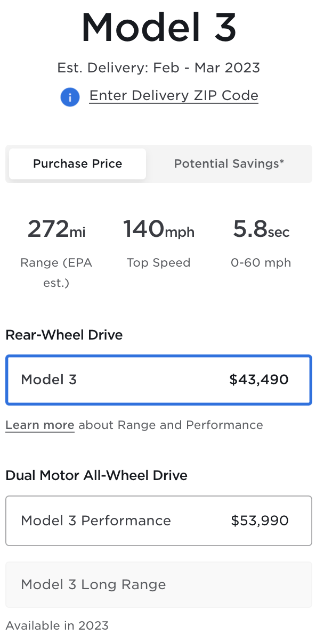Click the Dual Motor All-Wheel Drive heading
The image size is (324, 644).
(96, 476)
